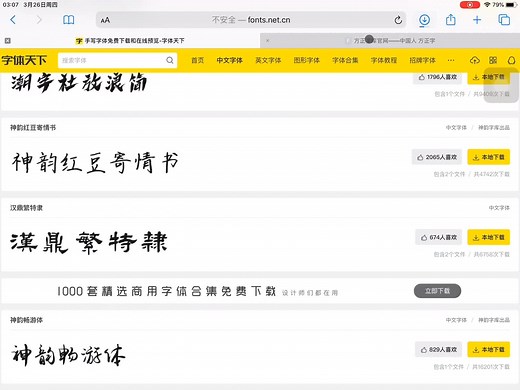Click the address bar fonts.net.cn
The image size is (520, 390).
(x=251, y=20)
